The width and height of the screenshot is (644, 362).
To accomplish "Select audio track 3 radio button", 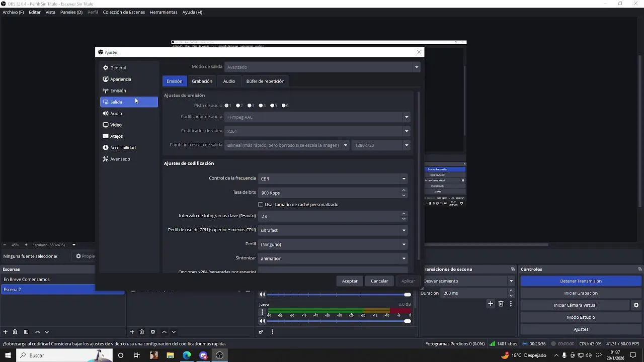I will [250, 106].
